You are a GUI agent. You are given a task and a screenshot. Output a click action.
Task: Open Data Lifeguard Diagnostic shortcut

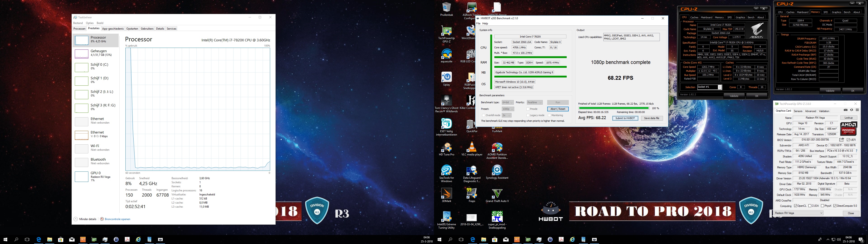pos(472,174)
